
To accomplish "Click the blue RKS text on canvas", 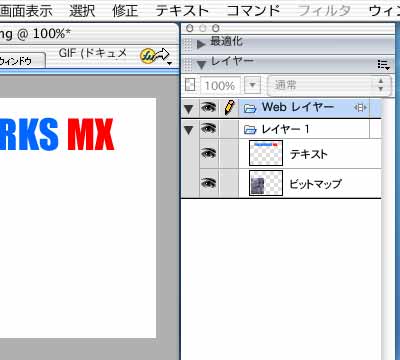I will [x=29, y=134].
